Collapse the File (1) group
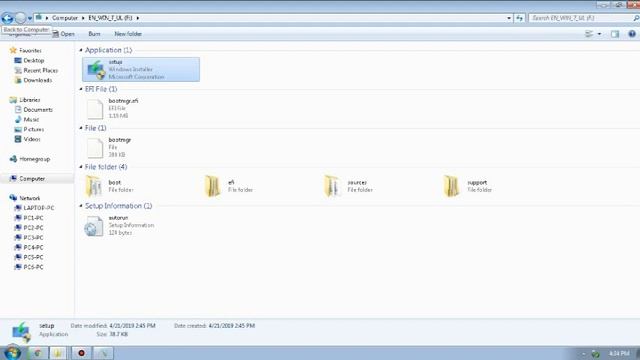 81,128
